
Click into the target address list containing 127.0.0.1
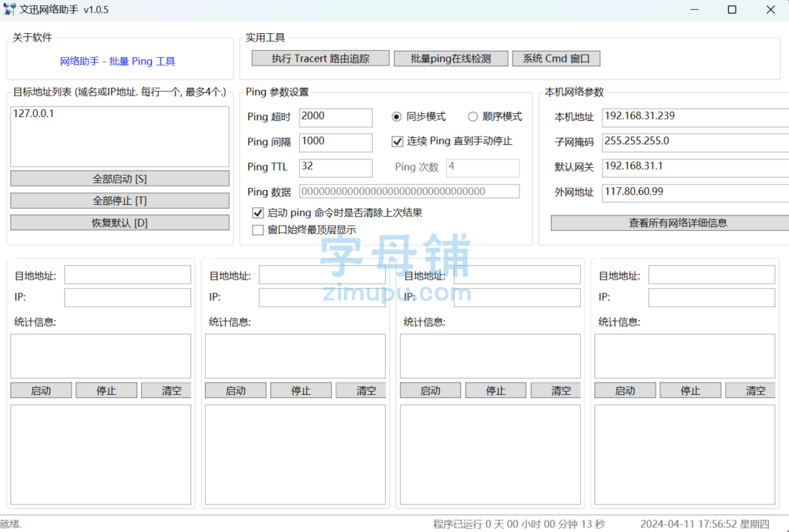(x=119, y=136)
